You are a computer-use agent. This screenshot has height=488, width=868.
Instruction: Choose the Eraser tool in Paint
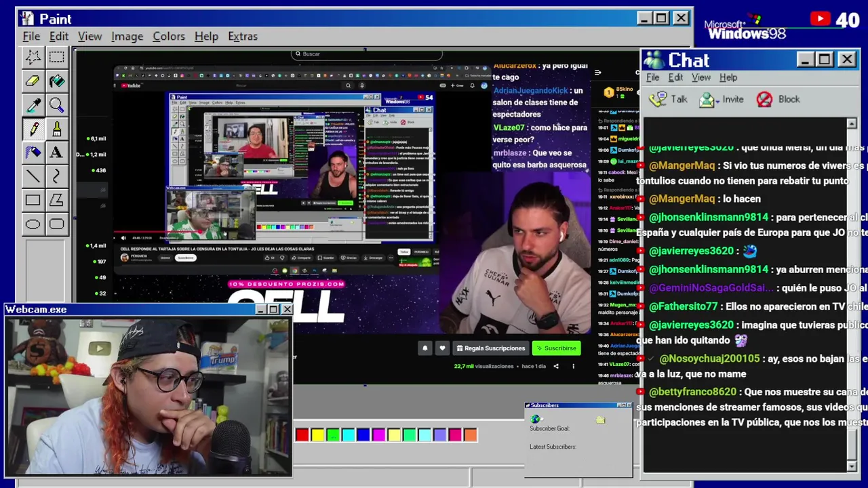click(33, 81)
